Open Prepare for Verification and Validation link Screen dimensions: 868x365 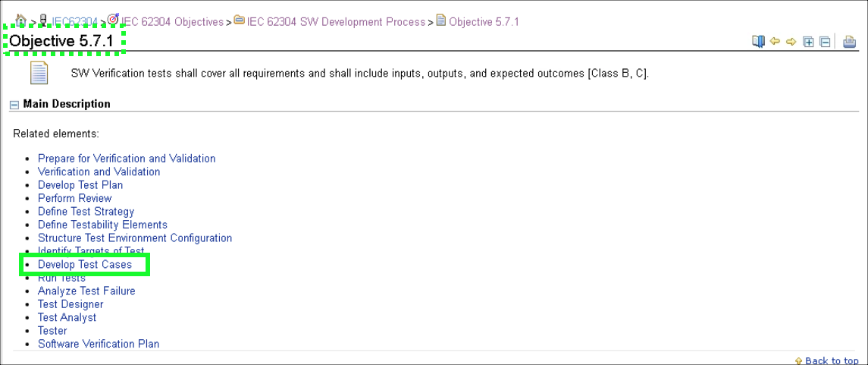pos(127,159)
